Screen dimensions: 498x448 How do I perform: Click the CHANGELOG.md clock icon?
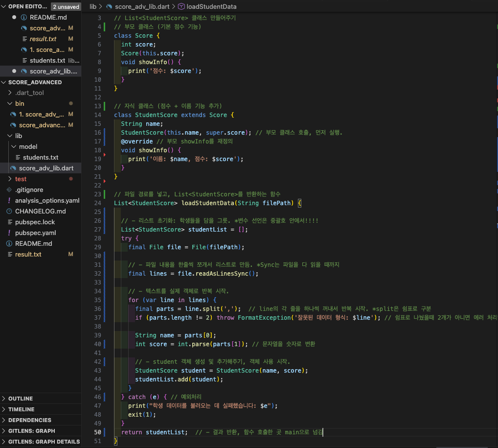pos(9,211)
